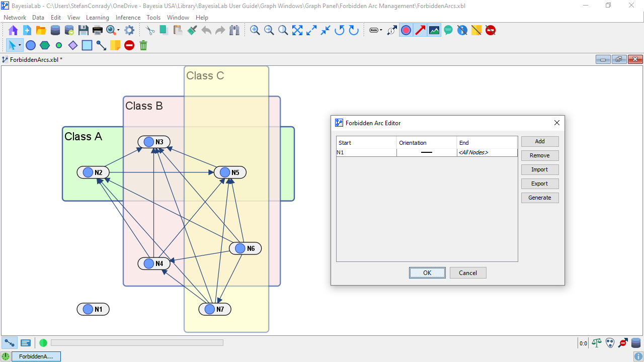This screenshot has width=644, height=362.
Task: Click the Undo arrow
Action: [206, 30]
